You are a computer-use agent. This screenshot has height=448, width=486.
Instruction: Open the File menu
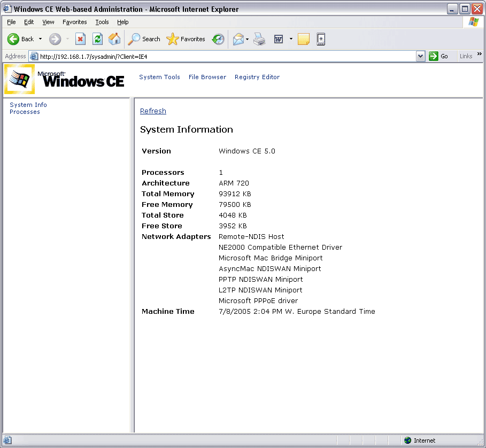click(11, 22)
